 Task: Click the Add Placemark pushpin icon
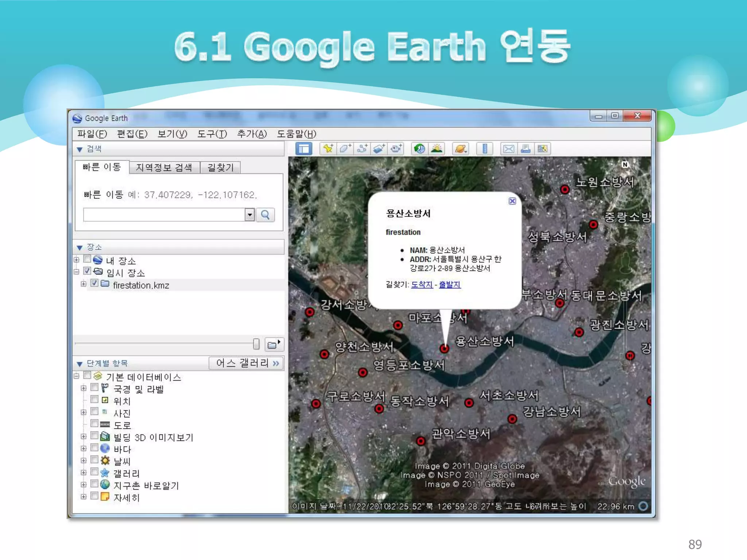pos(328,149)
